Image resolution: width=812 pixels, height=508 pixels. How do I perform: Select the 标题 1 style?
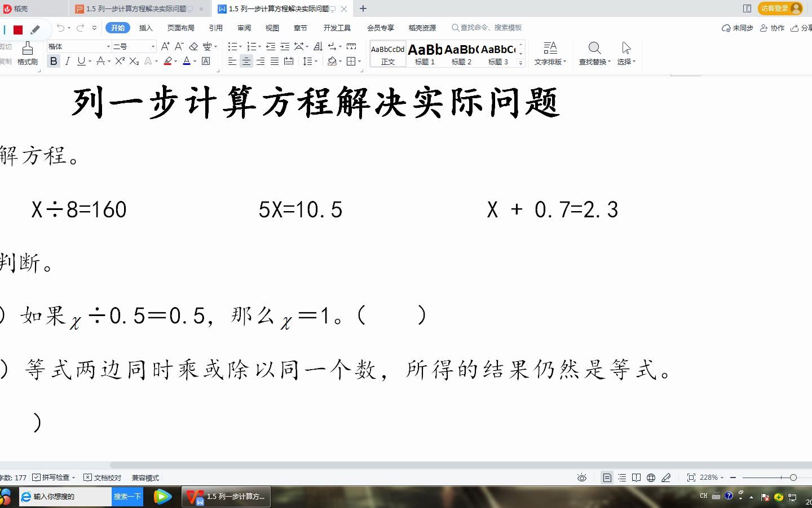pyautogui.click(x=425, y=55)
